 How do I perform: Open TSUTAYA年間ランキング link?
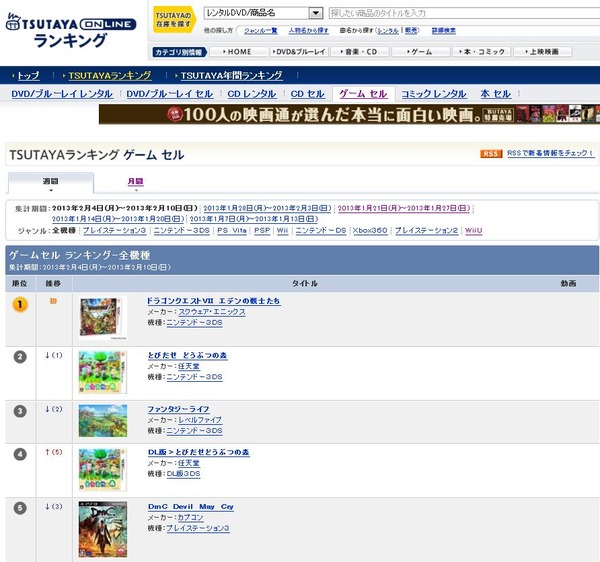232,75
